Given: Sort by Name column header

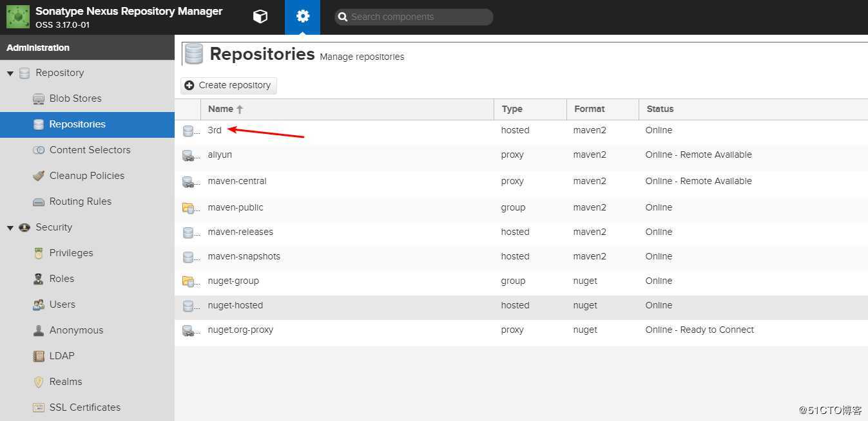Looking at the screenshot, I should (x=347, y=109).
